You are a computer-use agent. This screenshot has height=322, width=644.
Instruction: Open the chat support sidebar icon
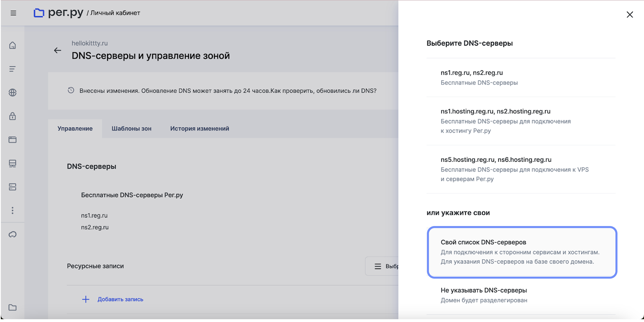click(x=12, y=234)
